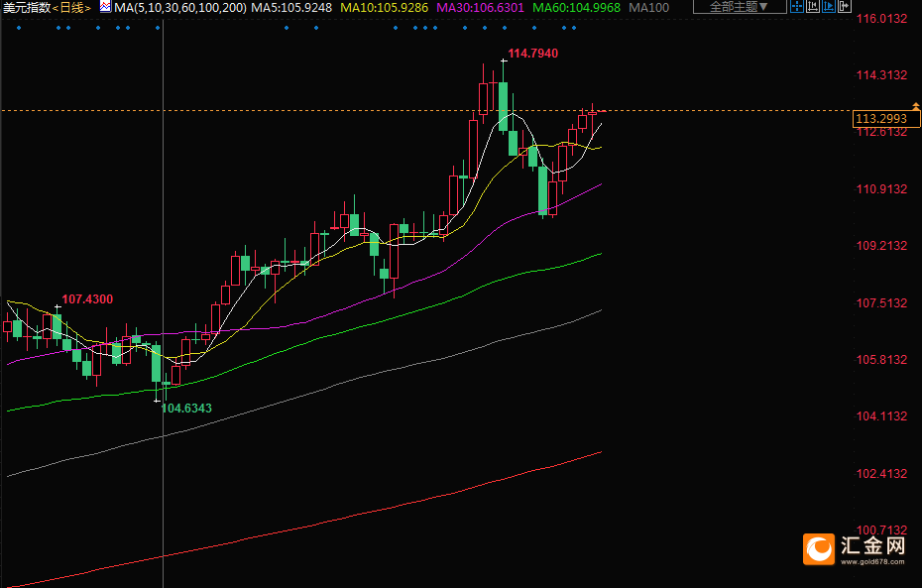Click the 107.4300 price label

pyautogui.click(x=87, y=298)
